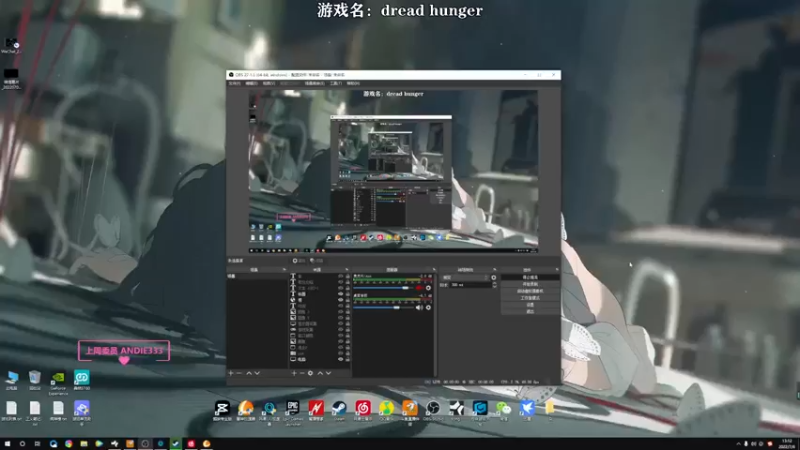Add a new source with the plus icon

[294, 373]
